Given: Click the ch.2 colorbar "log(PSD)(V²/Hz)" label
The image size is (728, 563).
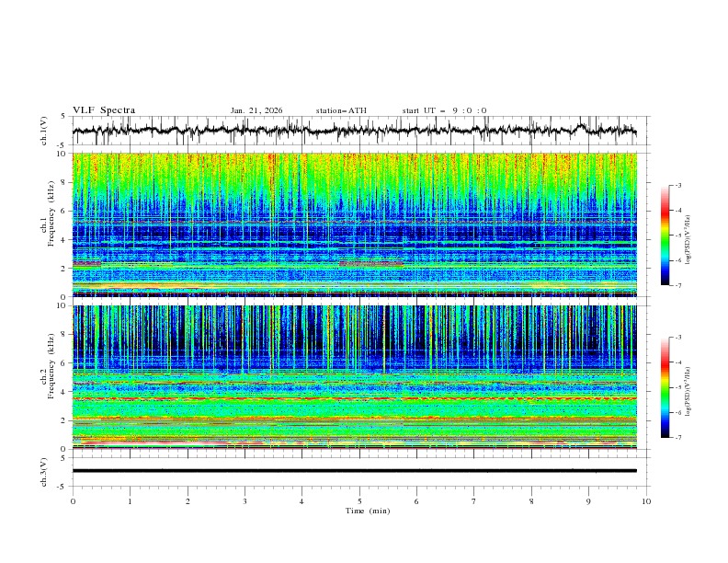Looking at the screenshot, I should (688, 392).
